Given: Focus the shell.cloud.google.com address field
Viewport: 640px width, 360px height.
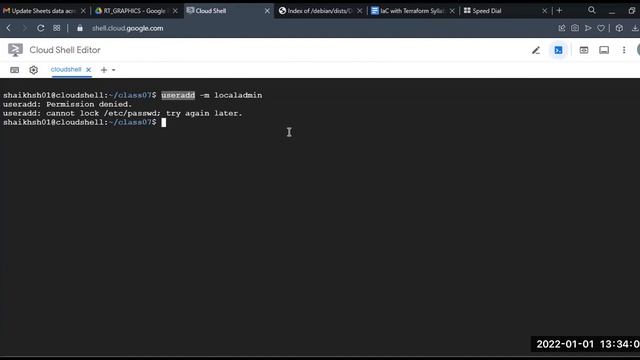Looking at the screenshot, I should pos(127,28).
